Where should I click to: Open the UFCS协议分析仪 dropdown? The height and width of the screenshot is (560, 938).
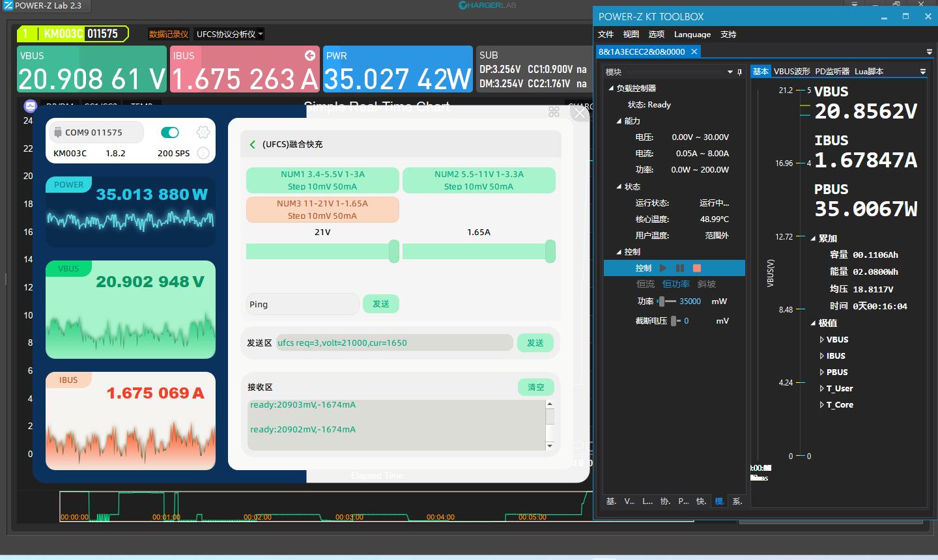click(229, 35)
